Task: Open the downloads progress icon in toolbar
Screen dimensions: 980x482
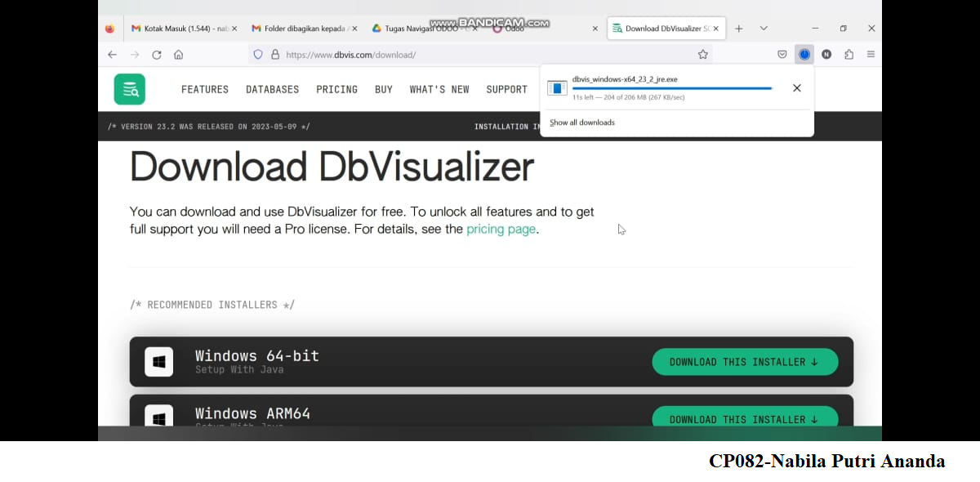Action: pos(804,54)
